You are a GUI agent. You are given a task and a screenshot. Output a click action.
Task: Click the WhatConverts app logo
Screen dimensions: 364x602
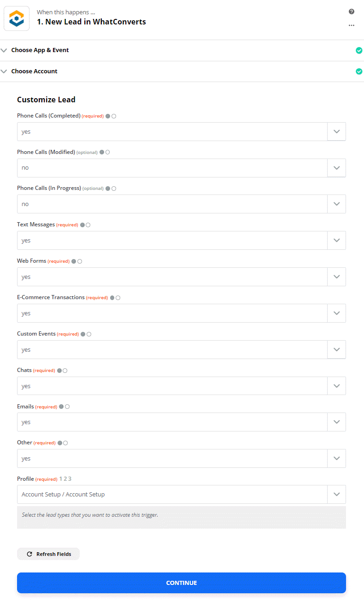[17, 18]
